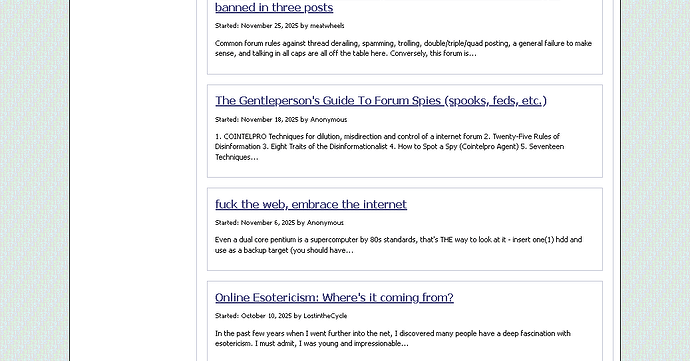This screenshot has width=690, height=361.
Task: Open 'fuck the web, embrace the internet' thread
Action: (311, 204)
